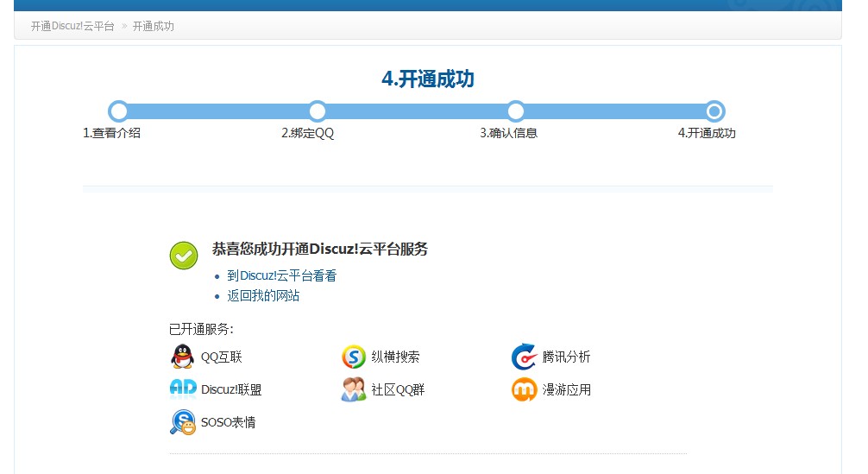This screenshot has width=868, height=474.
Task: Click the 4.开通成功 step label under the bar
Action: tap(707, 133)
